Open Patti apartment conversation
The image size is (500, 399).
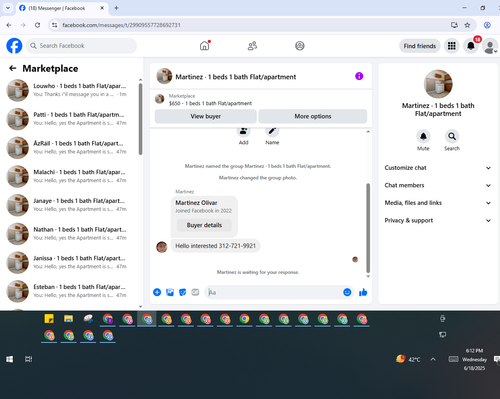(x=68, y=119)
